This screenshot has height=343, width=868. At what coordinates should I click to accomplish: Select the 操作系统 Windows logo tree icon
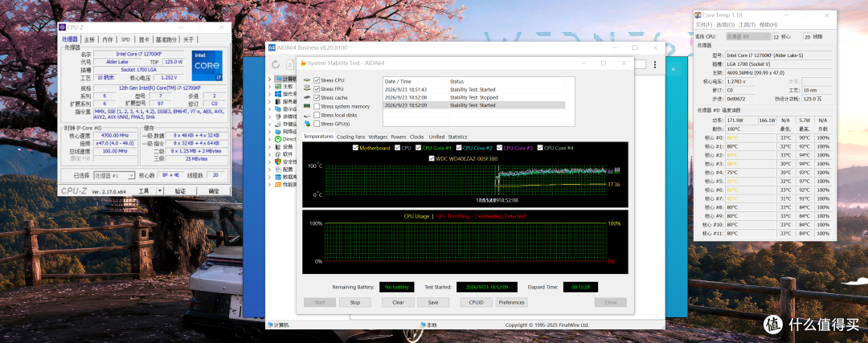click(x=278, y=94)
